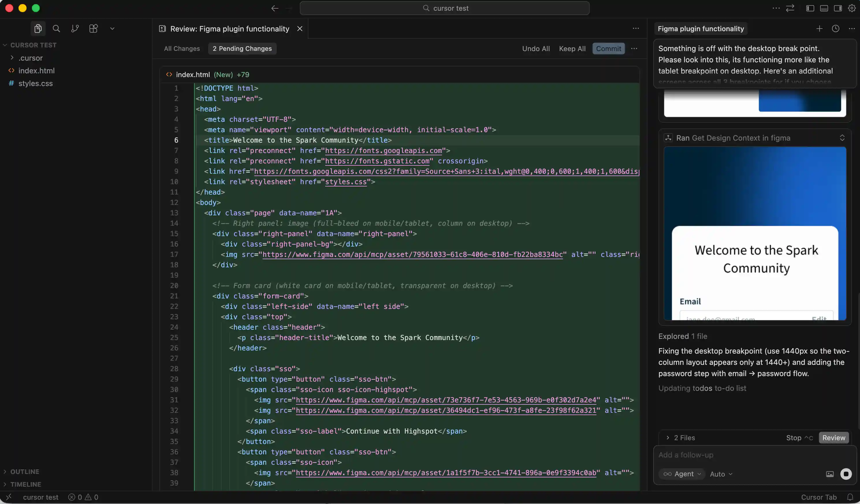Select the 2 Pending Changes tab

pyautogui.click(x=242, y=48)
